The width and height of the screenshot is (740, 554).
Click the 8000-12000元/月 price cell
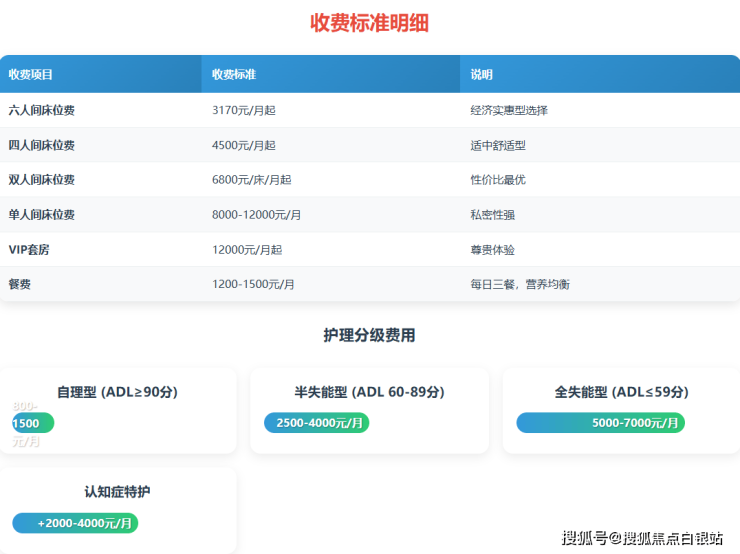click(x=257, y=215)
